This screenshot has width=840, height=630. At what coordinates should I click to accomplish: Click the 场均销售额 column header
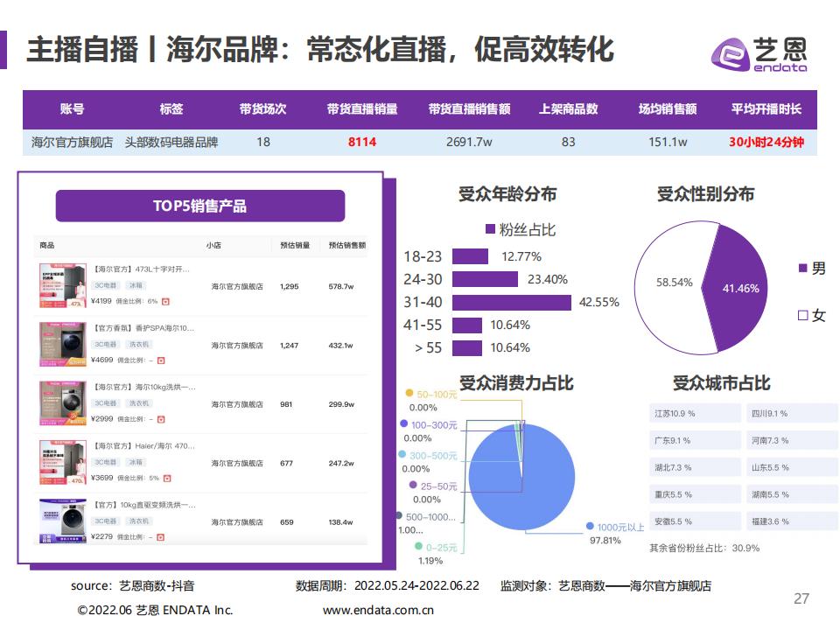pos(668,109)
